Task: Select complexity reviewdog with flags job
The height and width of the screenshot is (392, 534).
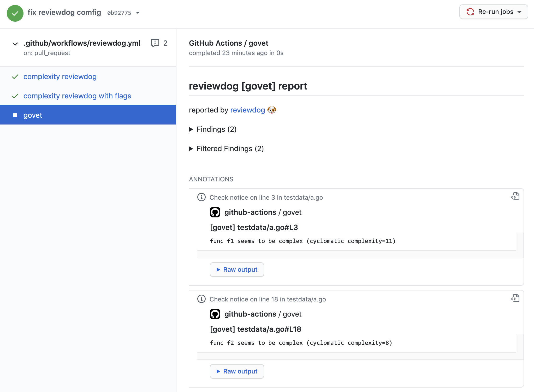Action: click(x=77, y=96)
